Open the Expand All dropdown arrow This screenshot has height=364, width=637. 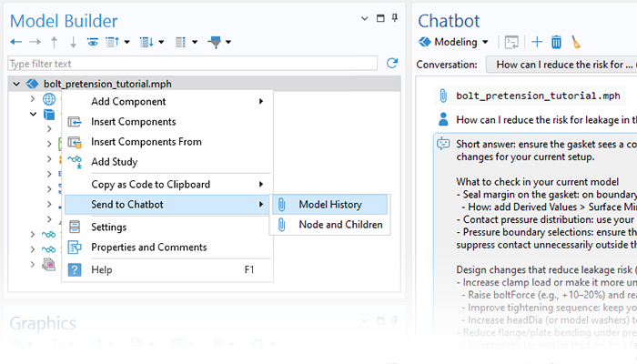[x=161, y=42]
